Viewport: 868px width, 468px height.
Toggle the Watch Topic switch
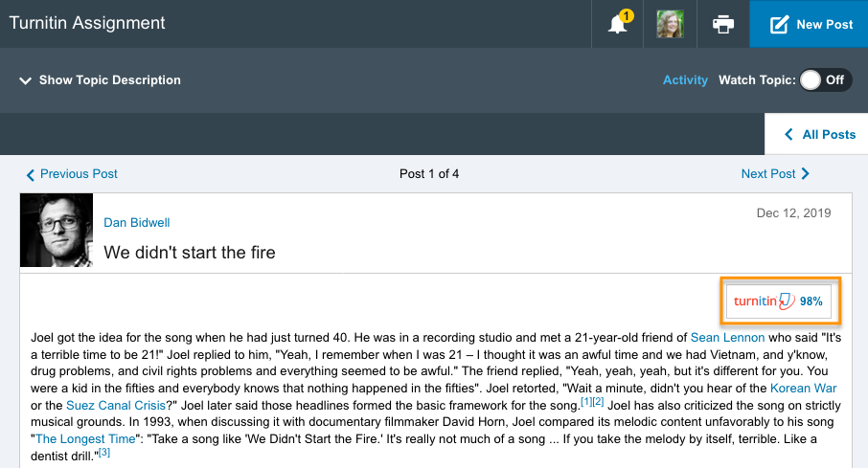823,80
